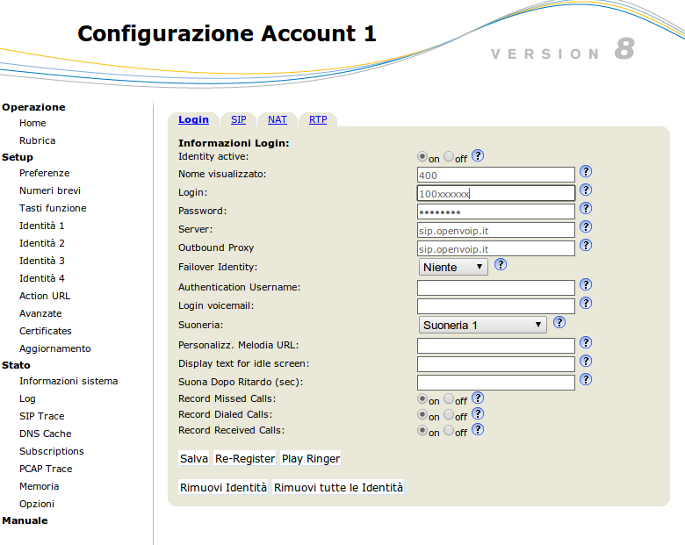Click the Salva button
Screen dimensions: 685x545
point(194,459)
